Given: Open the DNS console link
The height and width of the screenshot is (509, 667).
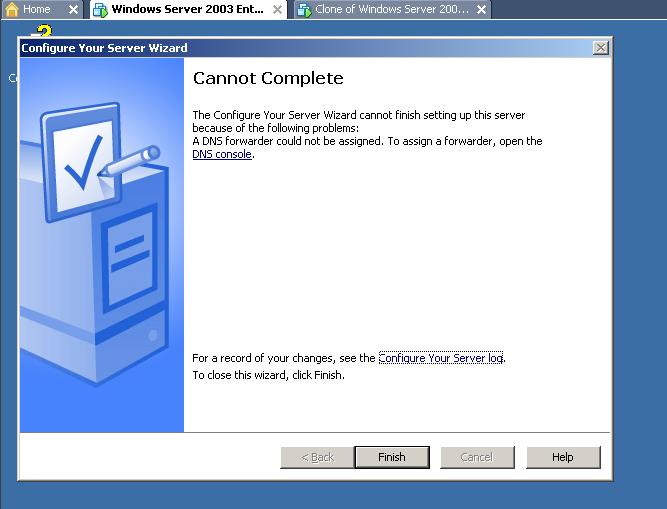Looking at the screenshot, I should coord(222,154).
